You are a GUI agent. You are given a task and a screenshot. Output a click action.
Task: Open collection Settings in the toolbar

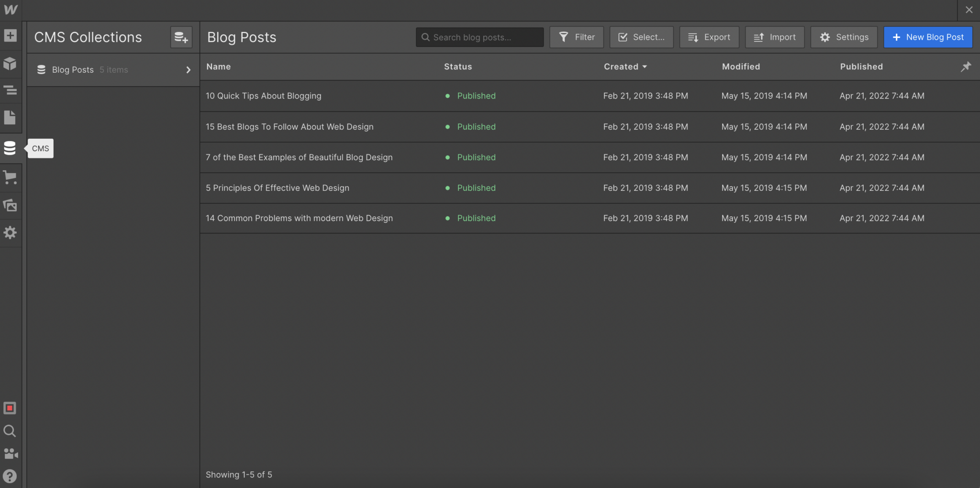[844, 37]
